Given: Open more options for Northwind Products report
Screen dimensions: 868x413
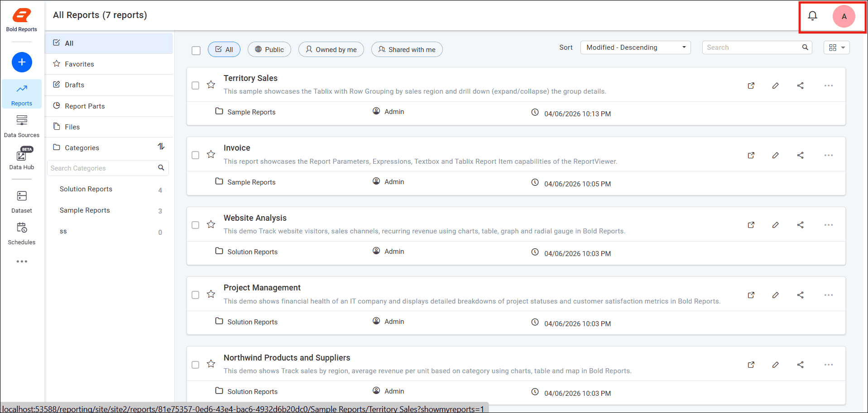Looking at the screenshot, I should pyautogui.click(x=828, y=365).
